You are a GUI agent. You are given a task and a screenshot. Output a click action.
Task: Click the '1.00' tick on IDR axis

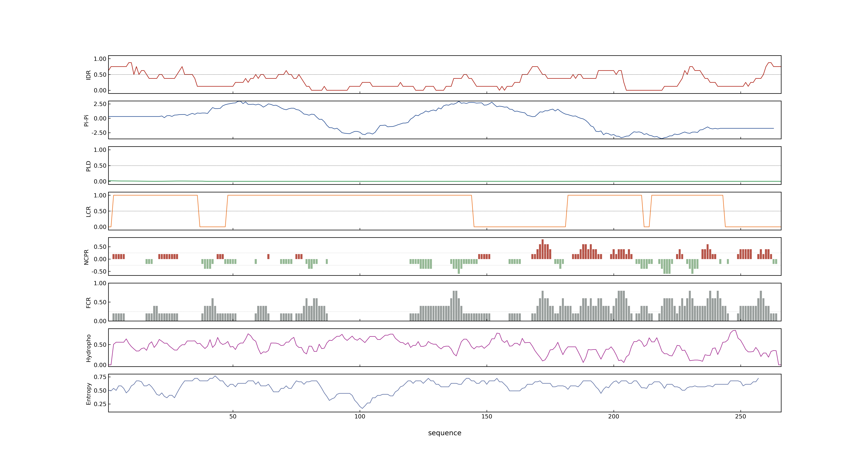tap(100, 59)
